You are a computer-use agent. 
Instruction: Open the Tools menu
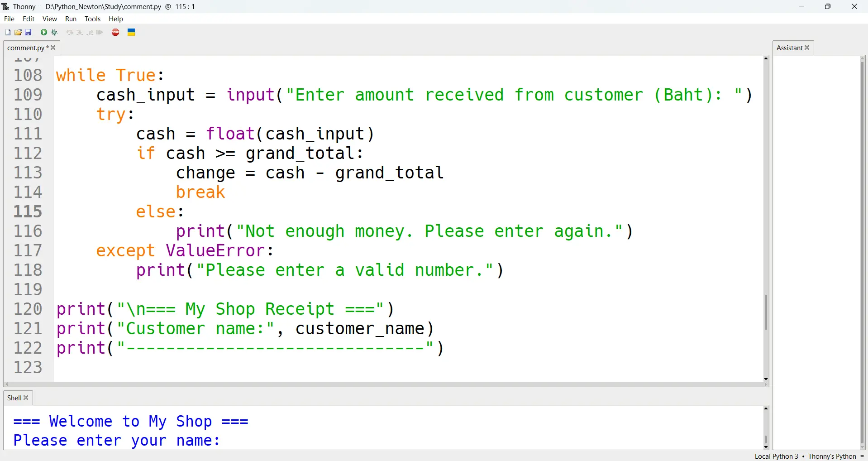[x=92, y=19]
